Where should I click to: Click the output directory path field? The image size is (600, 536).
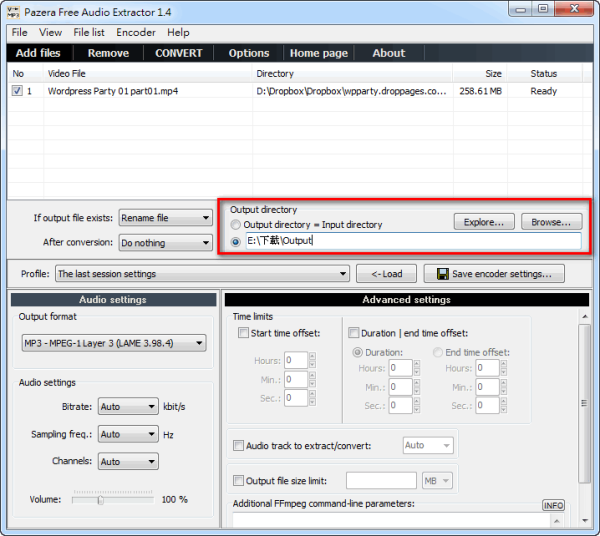pos(412,242)
